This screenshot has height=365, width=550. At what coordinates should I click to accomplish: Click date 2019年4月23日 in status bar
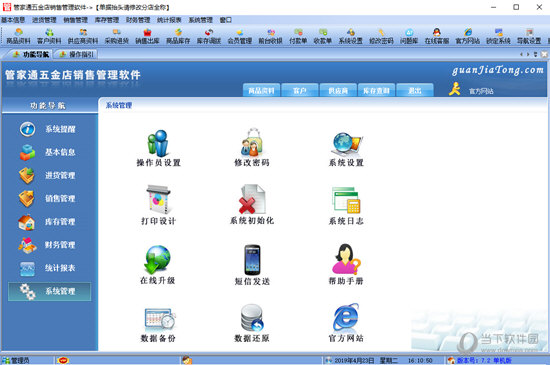point(354,360)
